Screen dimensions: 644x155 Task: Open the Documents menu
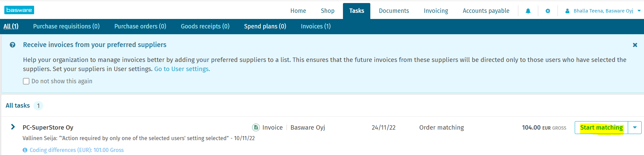[394, 11]
